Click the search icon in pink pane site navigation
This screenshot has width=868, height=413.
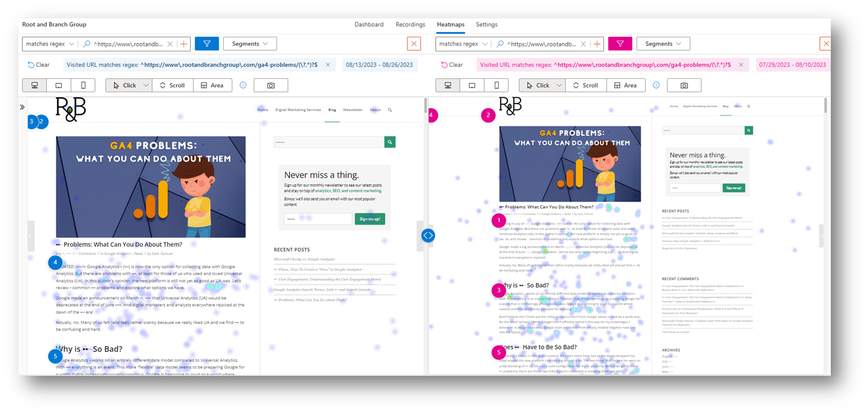[x=748, y=106]
